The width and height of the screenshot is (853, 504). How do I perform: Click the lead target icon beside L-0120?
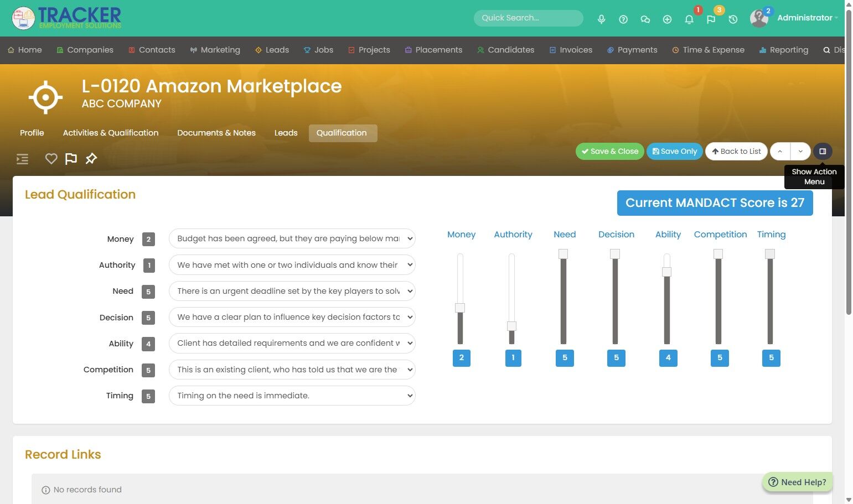(x=45, y=97)
